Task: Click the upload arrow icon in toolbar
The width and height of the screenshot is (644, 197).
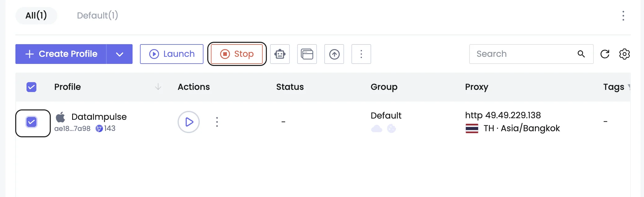Action: (334, 54)
